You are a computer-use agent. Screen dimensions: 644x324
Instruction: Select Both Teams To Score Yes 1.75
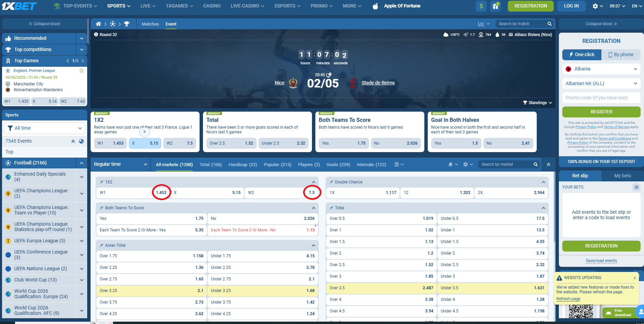[151, 218]
